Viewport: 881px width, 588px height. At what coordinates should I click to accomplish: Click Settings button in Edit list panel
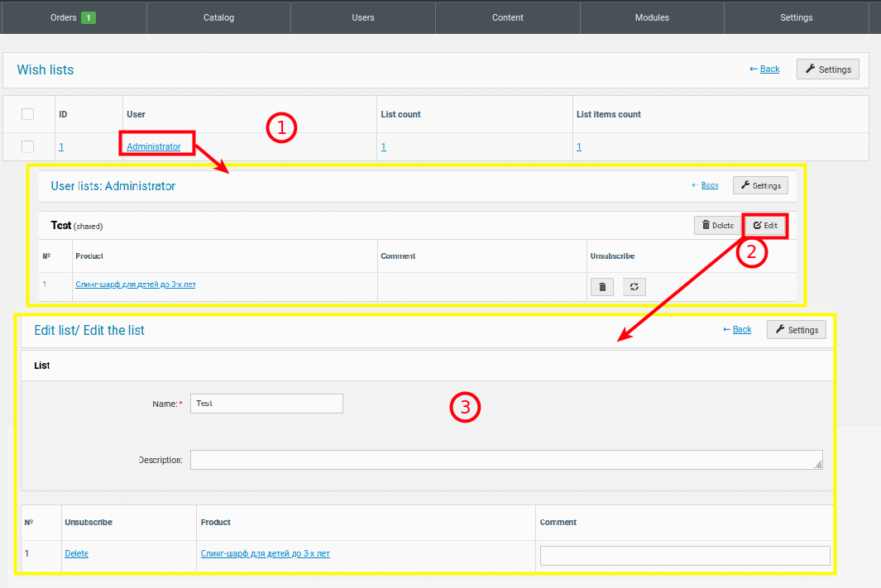click(796, 330)
